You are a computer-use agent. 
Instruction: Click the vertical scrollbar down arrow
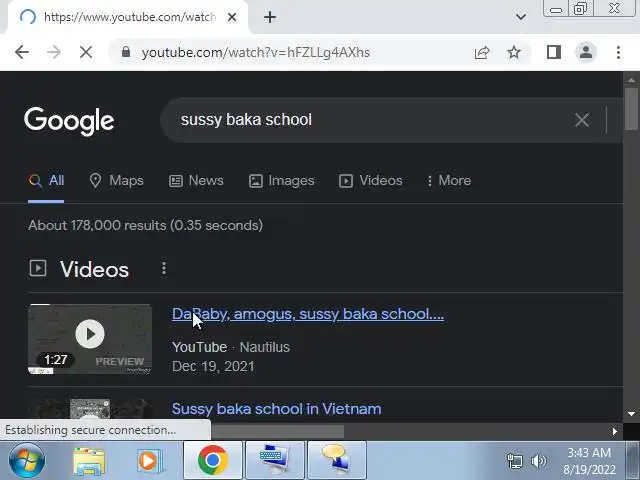pos(631,414)
